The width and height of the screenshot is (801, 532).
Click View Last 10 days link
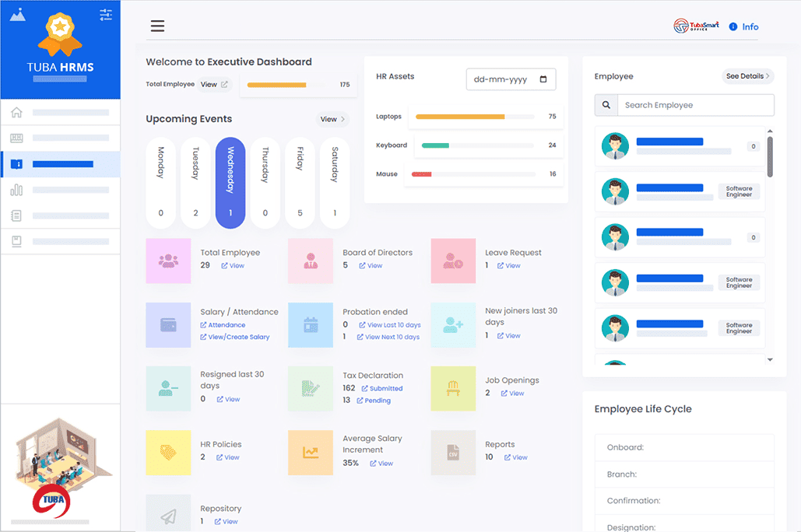390,324
